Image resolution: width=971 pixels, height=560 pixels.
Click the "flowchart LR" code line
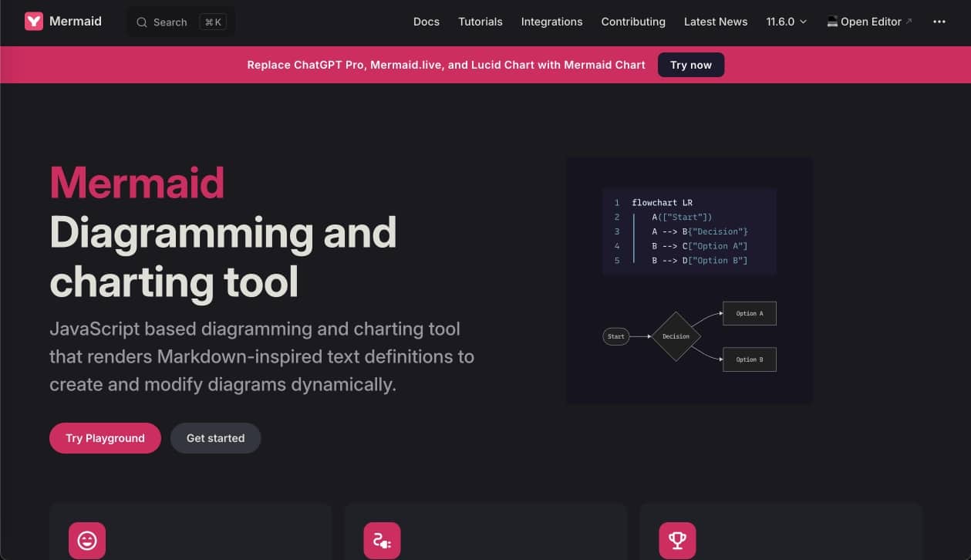click(x=662, y=203)
